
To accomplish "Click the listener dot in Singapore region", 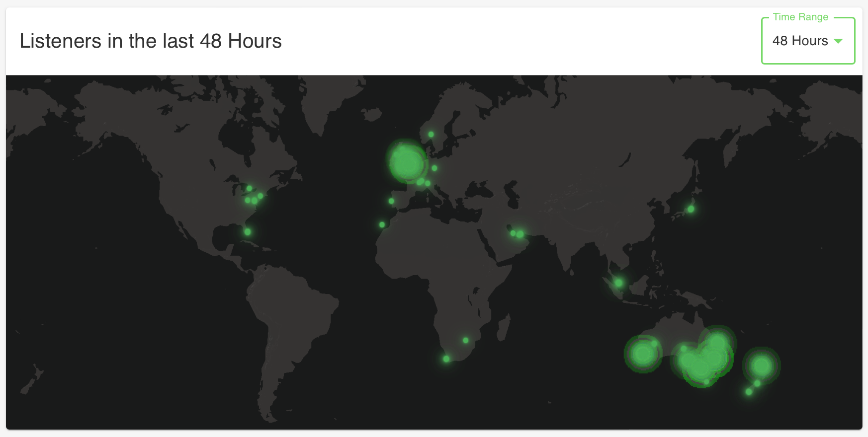I will [x=618, y=283].
